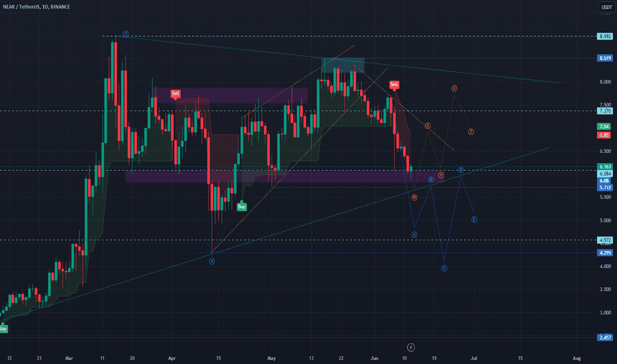Click the red 6.85 price tag

(x=604, y=135)
